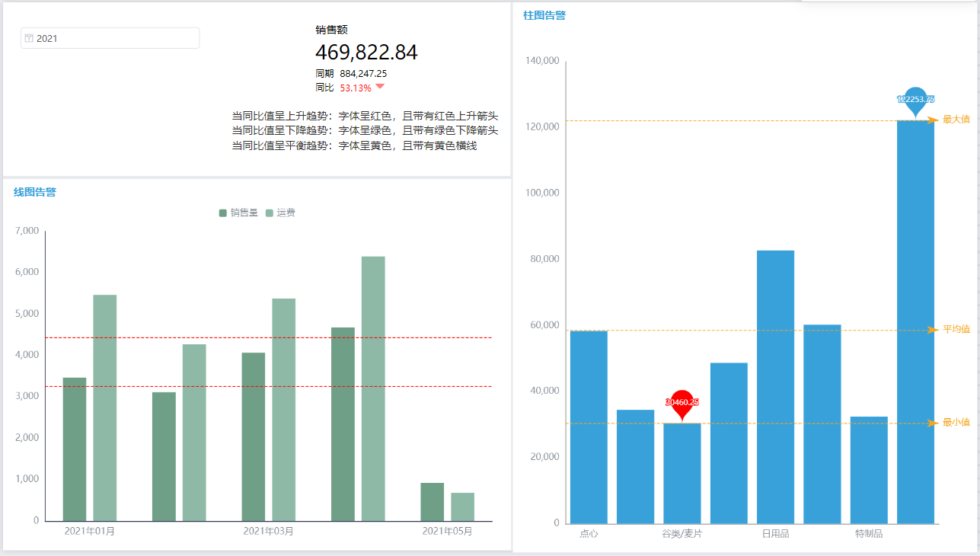
Task: Click the red triangle beside 53.13%
Action: pos(380,87)
